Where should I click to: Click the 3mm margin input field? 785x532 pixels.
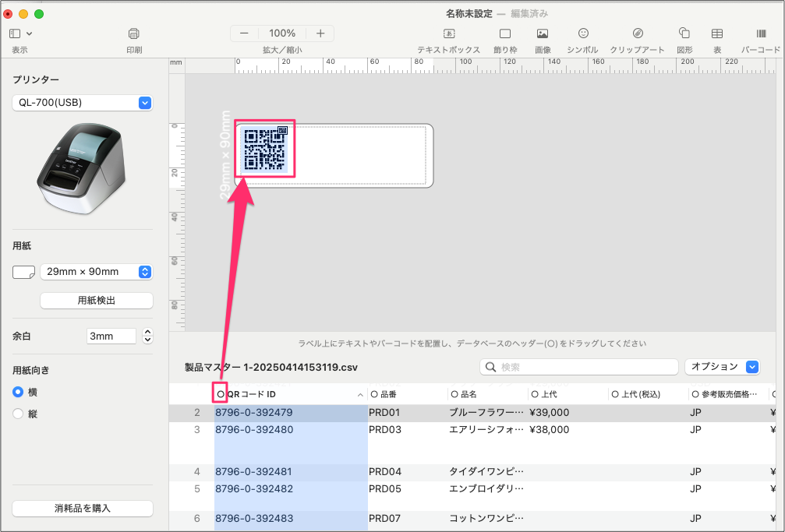[111, 336]
